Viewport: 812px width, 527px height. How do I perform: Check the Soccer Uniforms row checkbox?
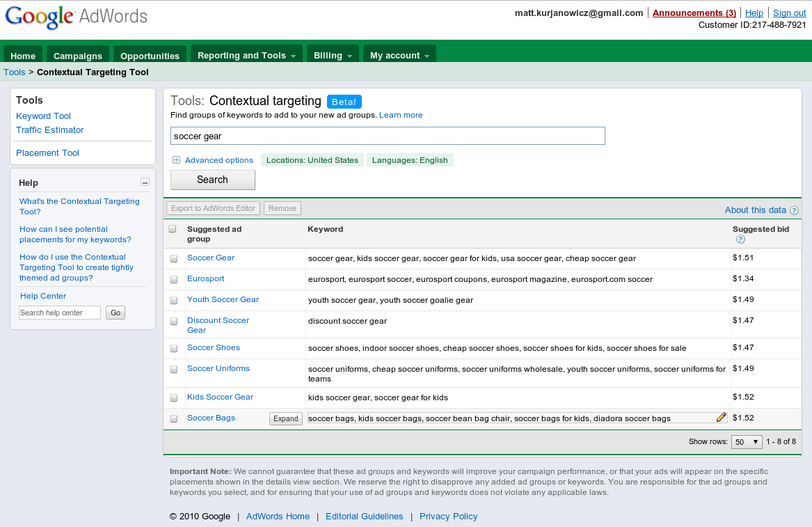[x=174, y=370]
